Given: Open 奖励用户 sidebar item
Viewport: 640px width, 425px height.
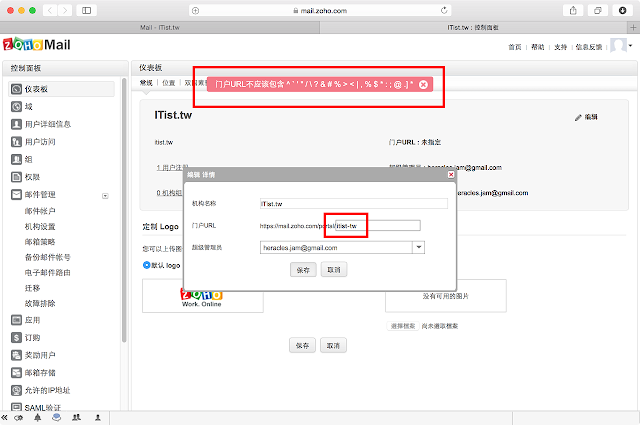Looking at the screenshot, I should click(33, 355).
